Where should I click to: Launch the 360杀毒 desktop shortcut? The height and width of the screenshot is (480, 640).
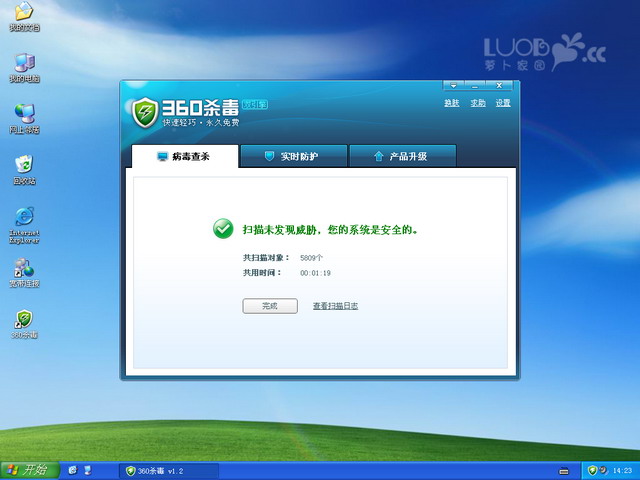tap(24, 324)
